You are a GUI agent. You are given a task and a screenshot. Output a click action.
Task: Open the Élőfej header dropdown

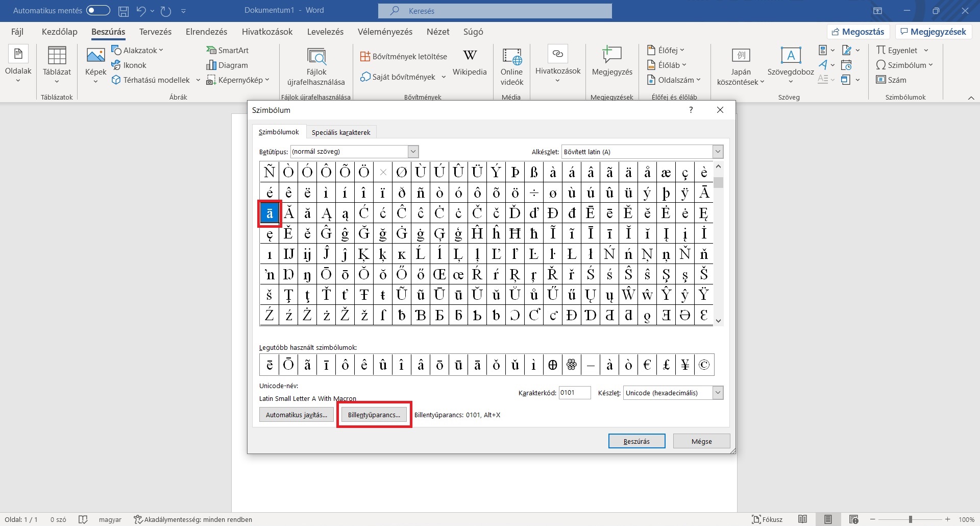666,50
